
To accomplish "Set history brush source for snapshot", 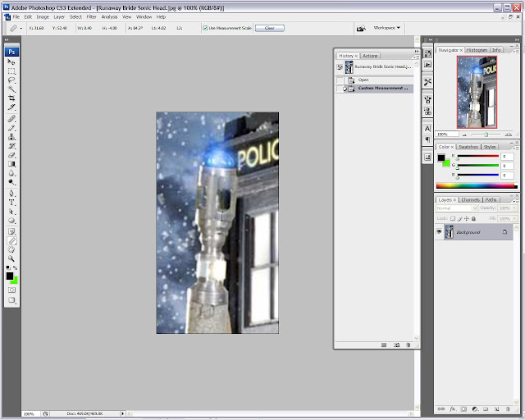I will pos(340,67).
